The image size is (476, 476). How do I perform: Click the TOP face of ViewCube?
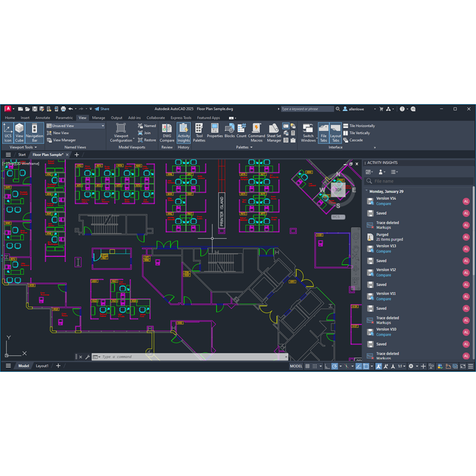coord(338,190)
